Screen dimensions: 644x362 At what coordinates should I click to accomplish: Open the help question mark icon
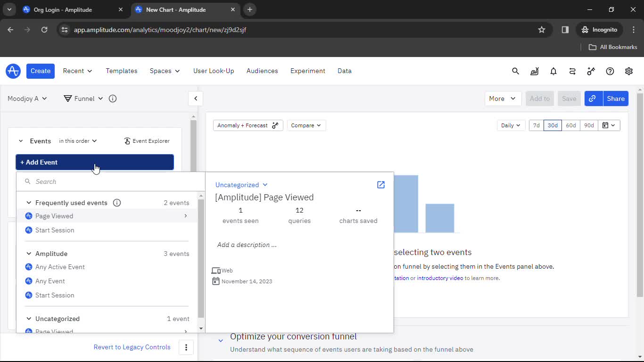[x=610, y=71]
